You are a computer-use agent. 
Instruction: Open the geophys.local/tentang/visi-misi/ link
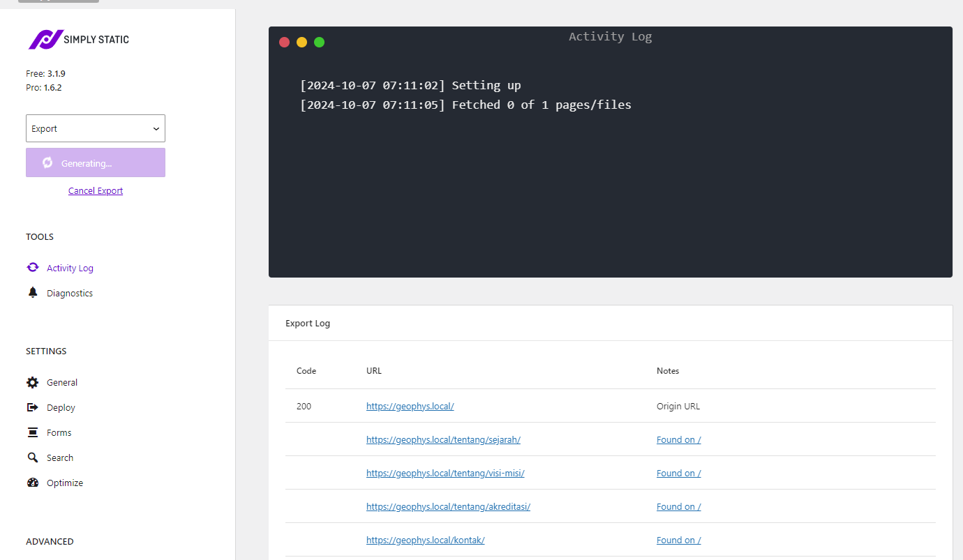pyautogui.click(x=445, y=473)
